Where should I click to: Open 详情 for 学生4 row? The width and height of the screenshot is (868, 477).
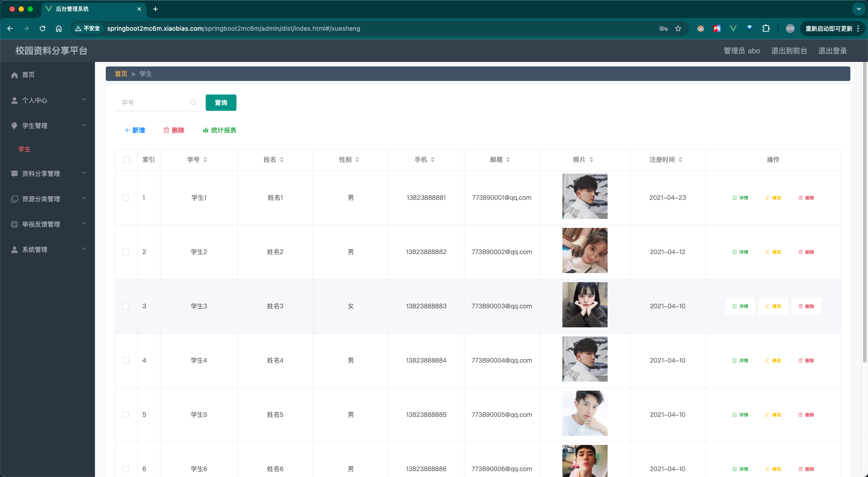point(740,360)
